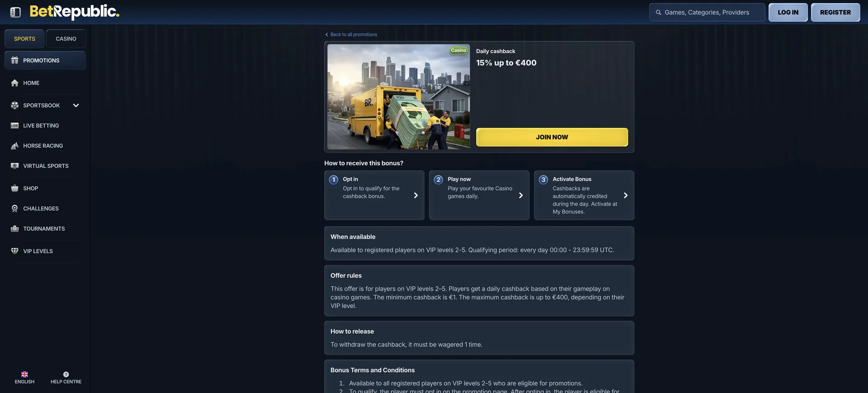Collapse the sidebar with the panel icon
The height and width of the screenshot is (393, 868).
tap(15, 12)
